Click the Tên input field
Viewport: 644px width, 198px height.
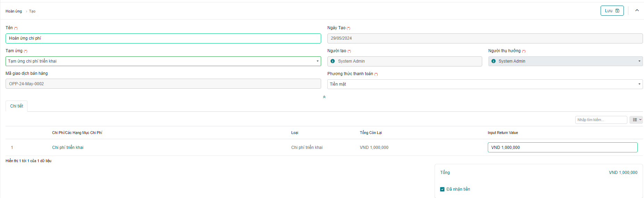[x=163, y=38]
